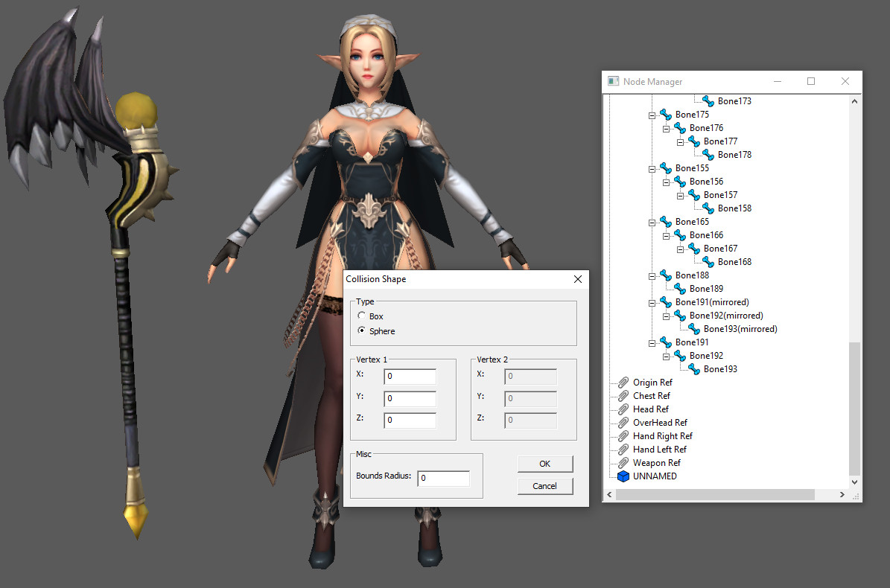Screen dimensions: 890x588
Task: Click the bone icon beside Bone176
Action: 680,128
